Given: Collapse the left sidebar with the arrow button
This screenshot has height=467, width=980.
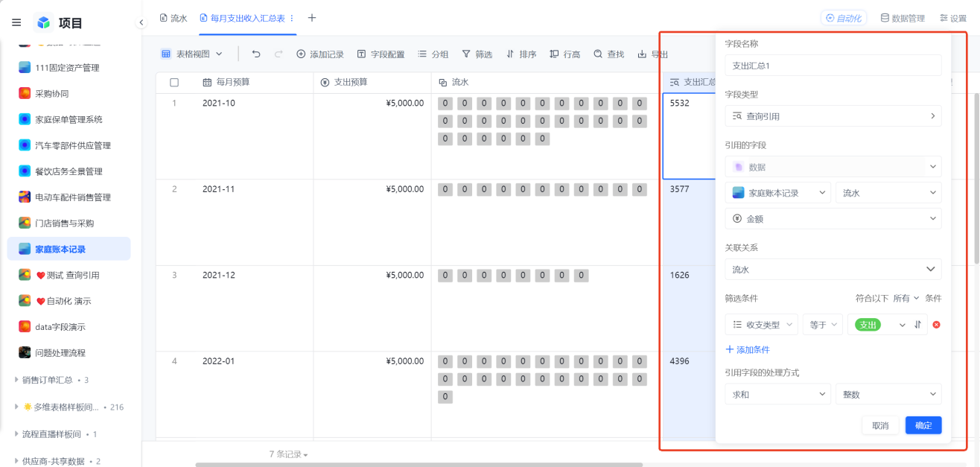Looking at the screenshot, I should pos(141,23).
